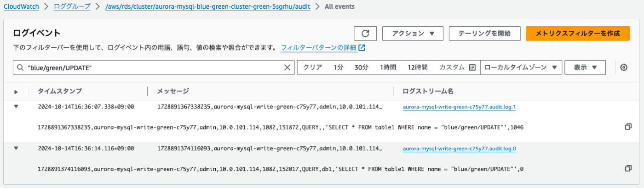Click timestamp 2024-10-14T16:36:07.338+09:00
The height and width of the screenshot is (188, 644).
tap(86, 107)
